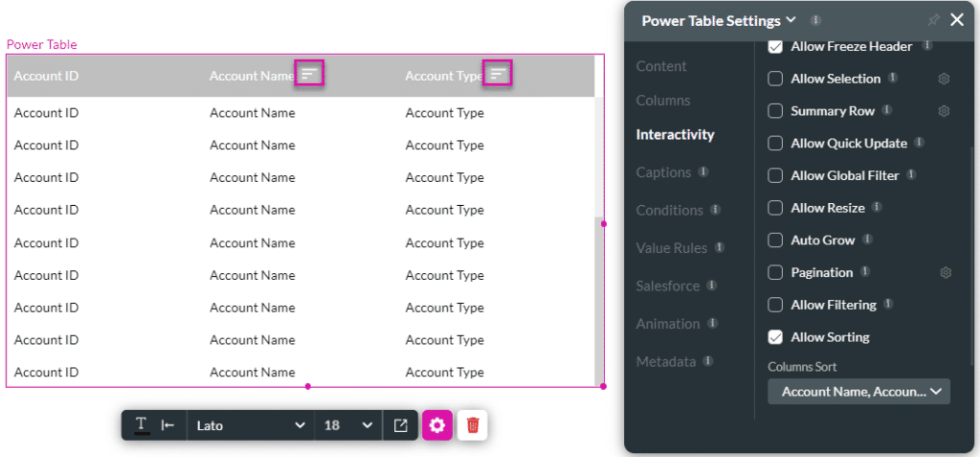
Task: Delete the element with the trash icon
Action: pyautogui.click(x=473, y=425)
